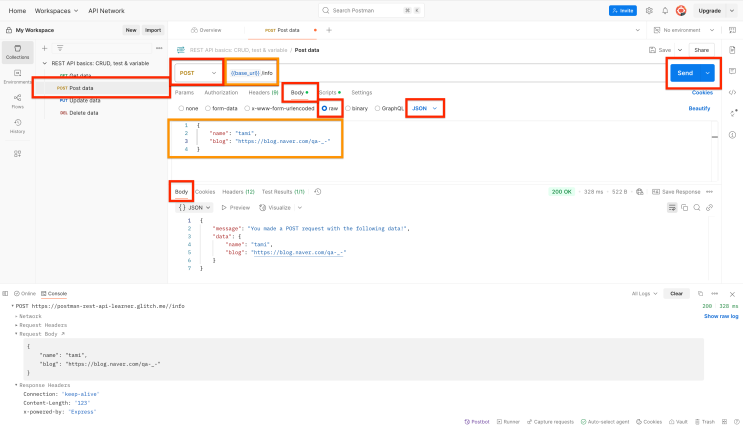
Task: Open the comments icon in the right sidebar
Action: click(732, 71)
